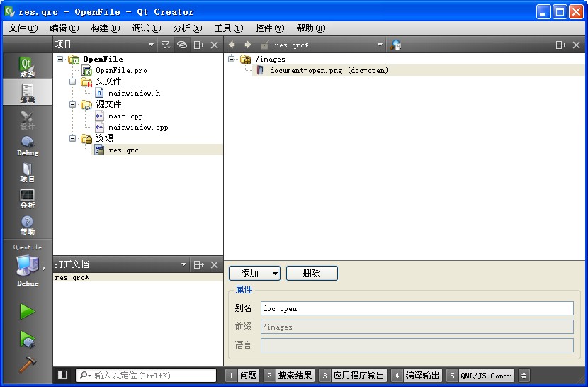Open the Add (添加) dropdown button
The height and width of the screenshot is (387, 588).
coord(276,274)
